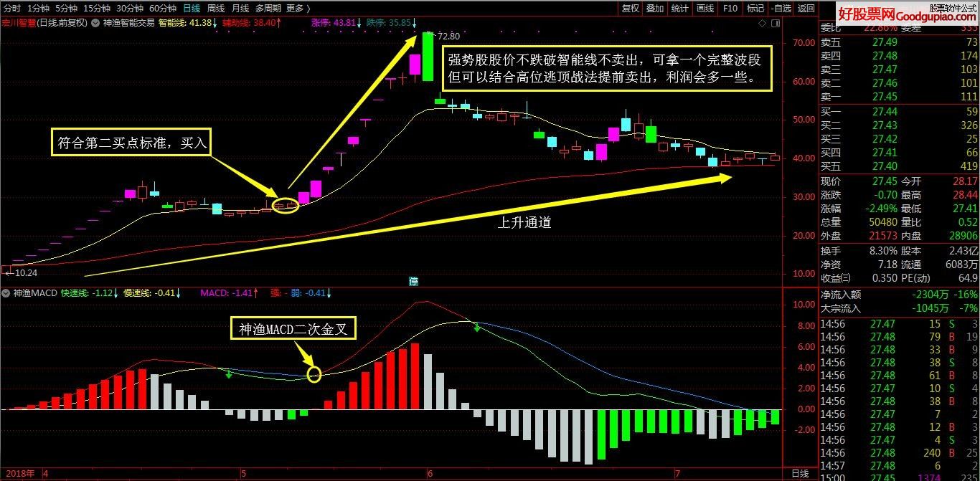The height and width of the screenshot is (481, 980).
Task: Click the 涨停: 43.81 value
Action: point(336,22)
